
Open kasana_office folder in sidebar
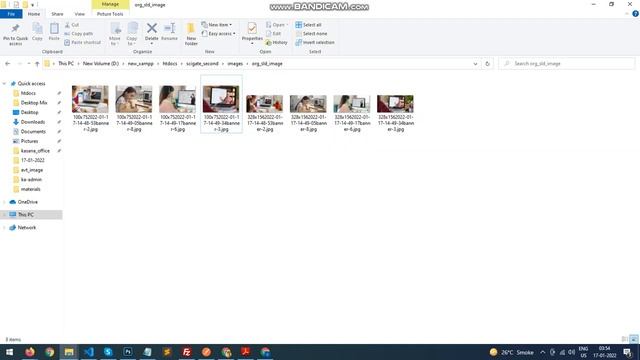[x=35, y=151]
